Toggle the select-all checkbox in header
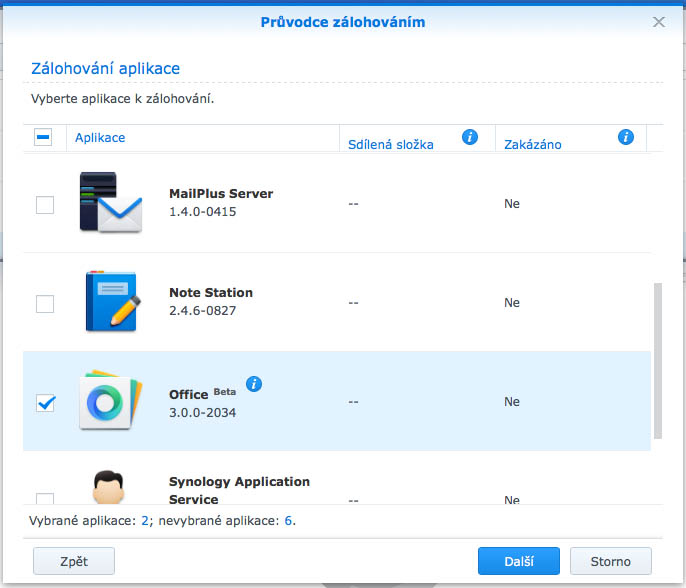 tap(43, 137)
